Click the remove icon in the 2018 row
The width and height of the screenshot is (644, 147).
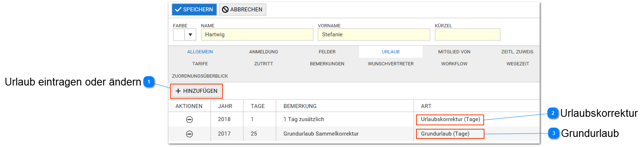point(189,120)
